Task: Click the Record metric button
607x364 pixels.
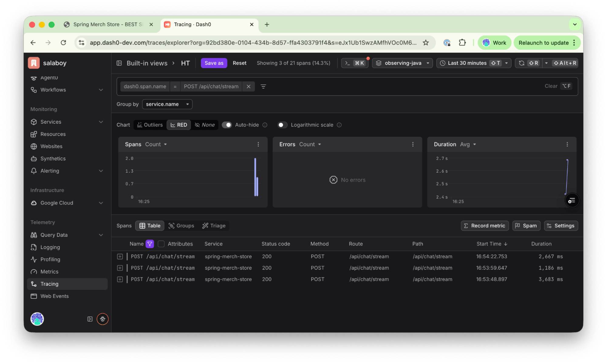Action: [485, 226]
